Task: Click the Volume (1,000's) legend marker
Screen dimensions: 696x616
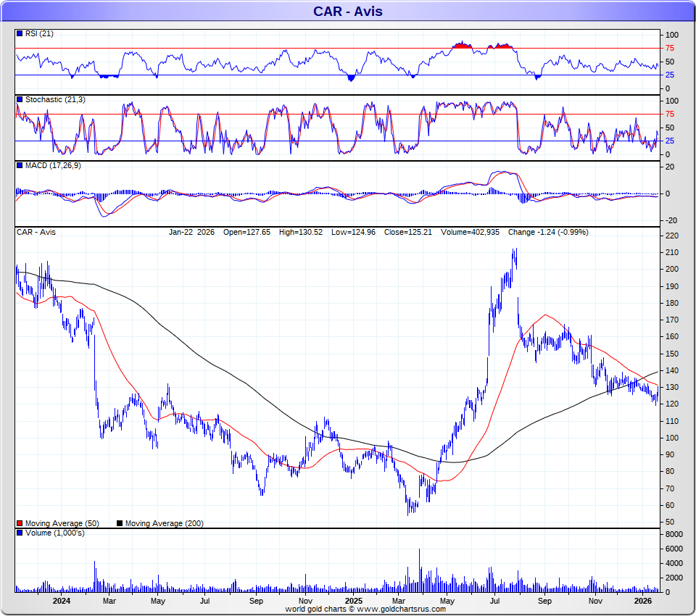Action: tap(20, 533)
